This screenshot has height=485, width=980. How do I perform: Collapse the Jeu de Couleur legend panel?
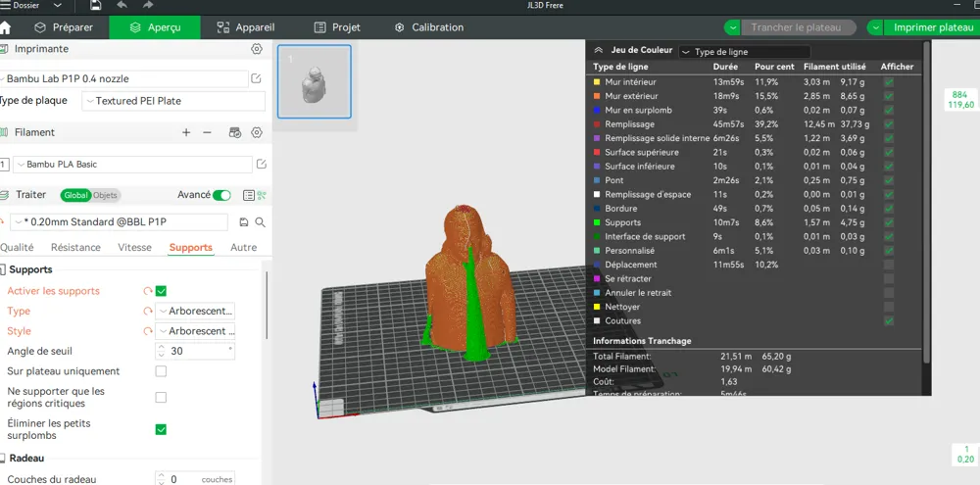[x=598, y=50]
